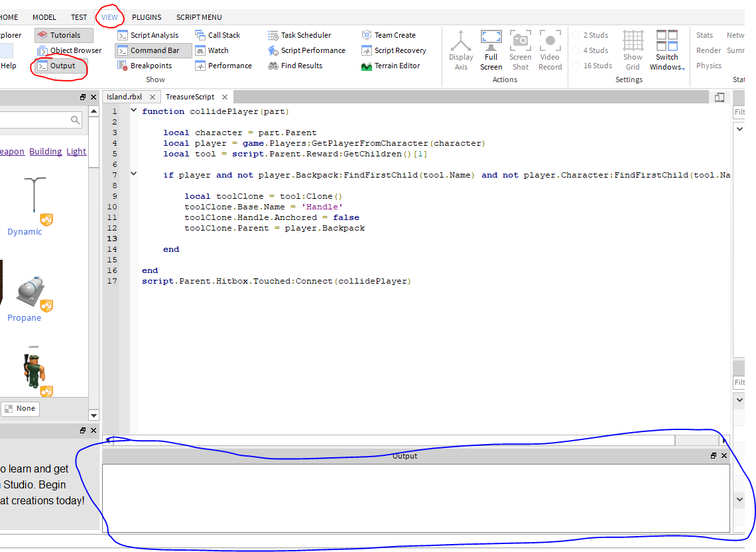The height and width of the screenshot is (552, 756).
Task: Open the Dynamic model link
Action: (x=25, y=232)
